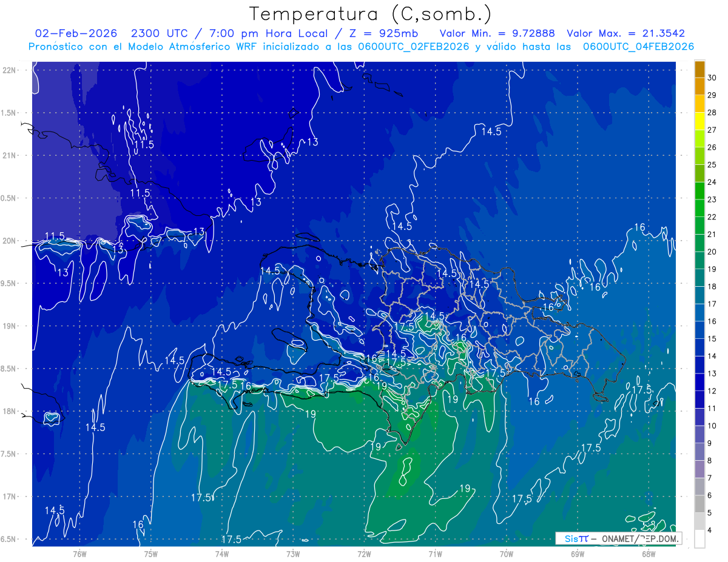Click the colorbar label "25"
This screenshot has width=728, height=562.
[x=712, y=164]
